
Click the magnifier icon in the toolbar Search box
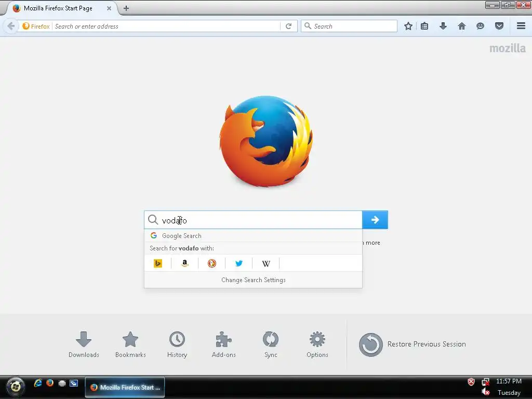pos(308,26)
